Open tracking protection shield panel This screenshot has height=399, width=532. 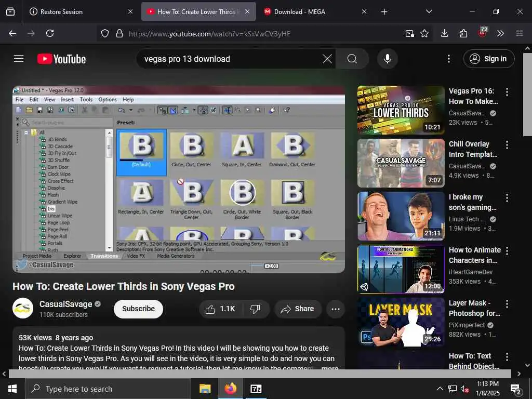(x=105, y=33)
